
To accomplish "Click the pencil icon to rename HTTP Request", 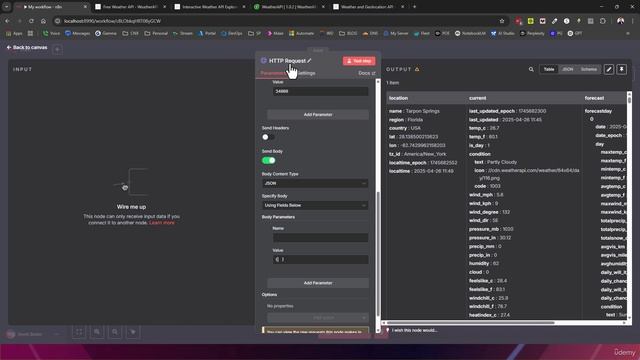I will pyautogui.click(x=309, y=61).
